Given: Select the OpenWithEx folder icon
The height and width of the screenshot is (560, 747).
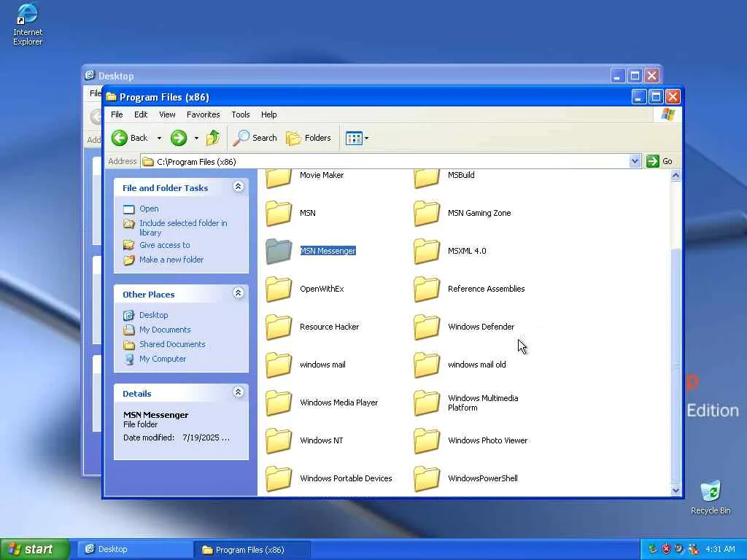Looking at the screenshot, I should point(279,289).
